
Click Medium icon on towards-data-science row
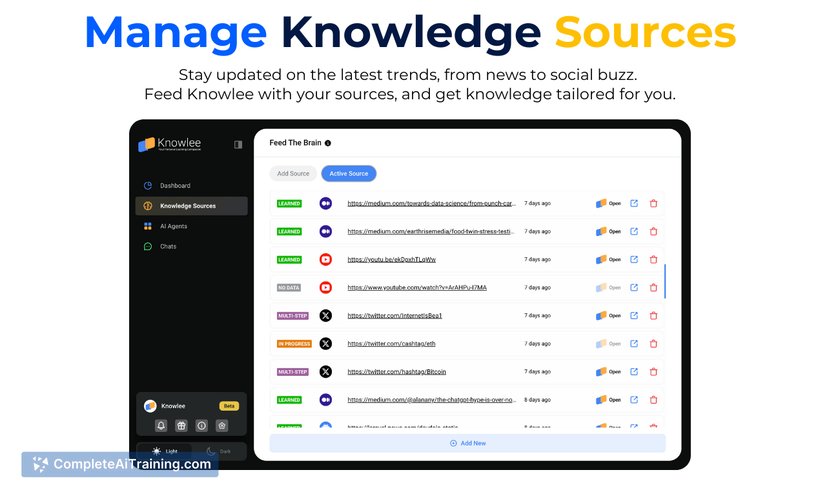click(x=325, y=203)
